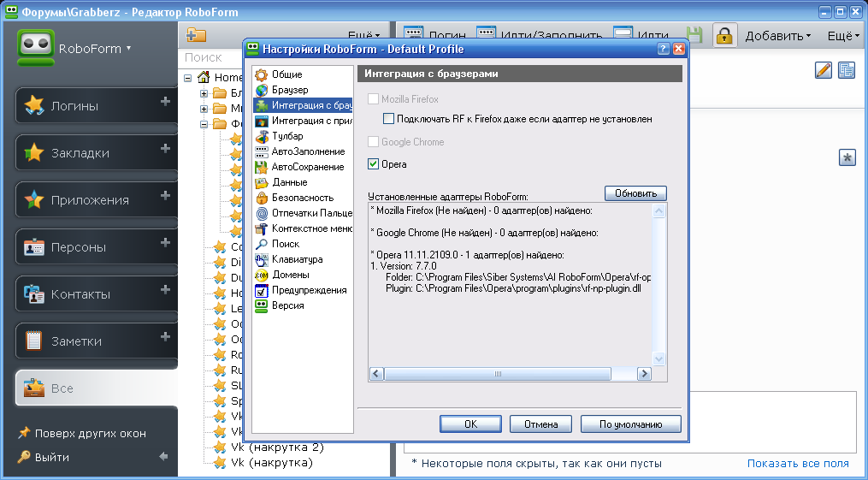Open the Ещё dropdown above the search box
The width and height of the screenshot is (868, 480).
coord(363,35)
